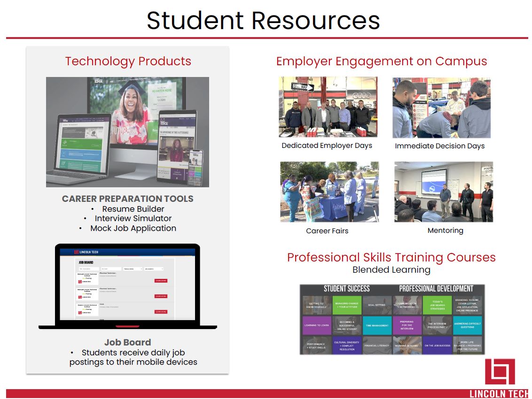
Task: Select the Getting to Know Yourself course tile
Action: [x=317, y=305]
